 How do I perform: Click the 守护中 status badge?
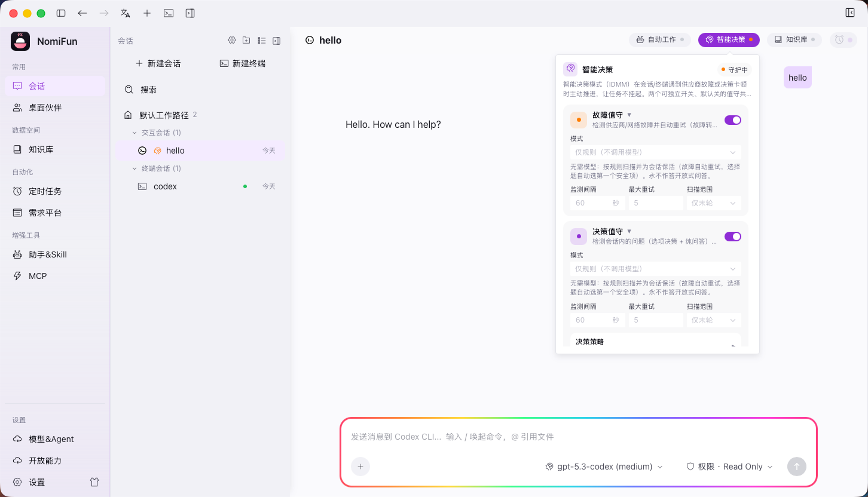point(735,69)
